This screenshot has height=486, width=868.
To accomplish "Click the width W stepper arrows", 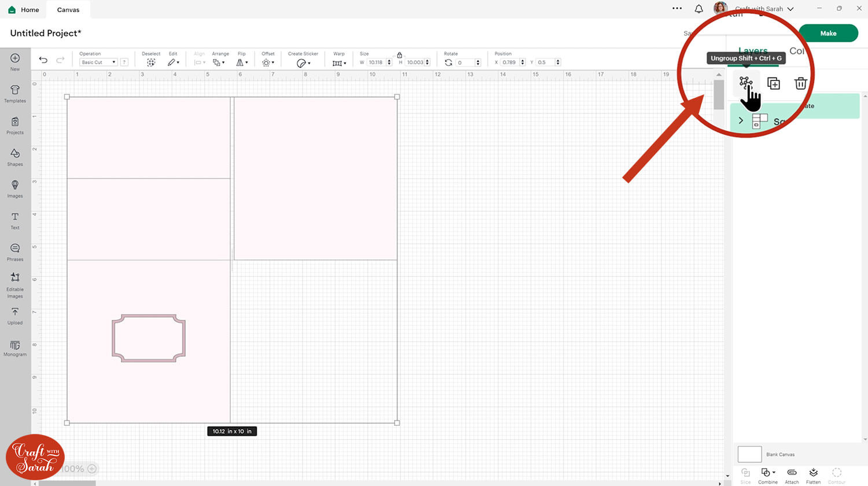I will [x=389, y=62].
